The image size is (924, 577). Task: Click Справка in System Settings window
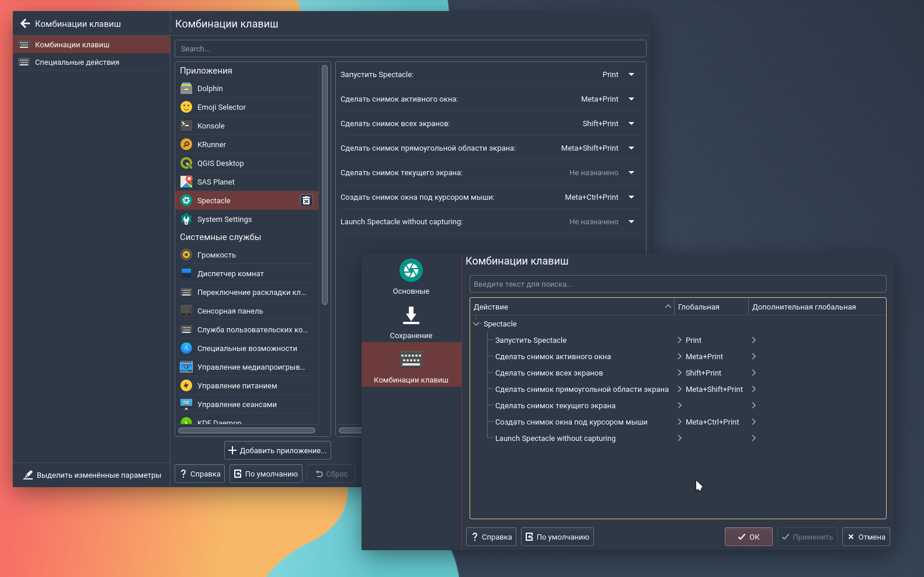coord(200,474)
